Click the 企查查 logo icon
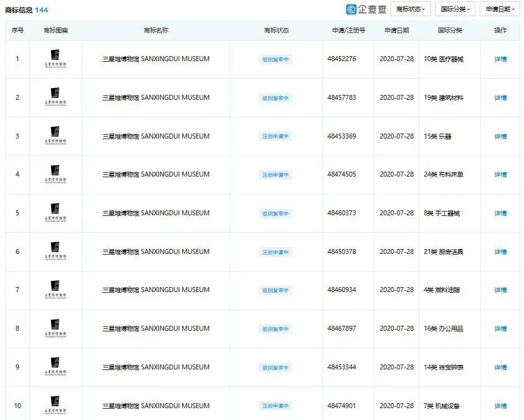This screenshot has height=420, width=524. (x=351, y=9)
